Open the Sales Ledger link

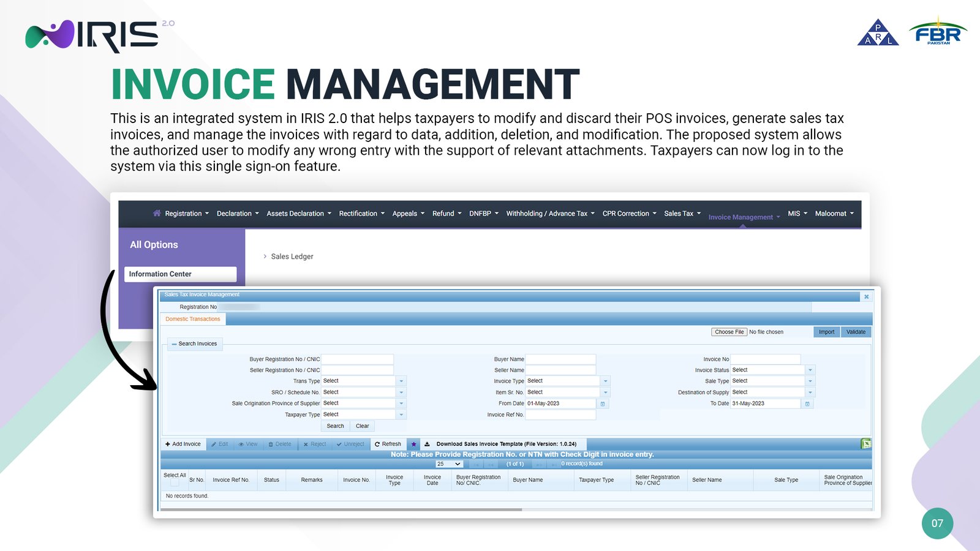pos(292,257)
